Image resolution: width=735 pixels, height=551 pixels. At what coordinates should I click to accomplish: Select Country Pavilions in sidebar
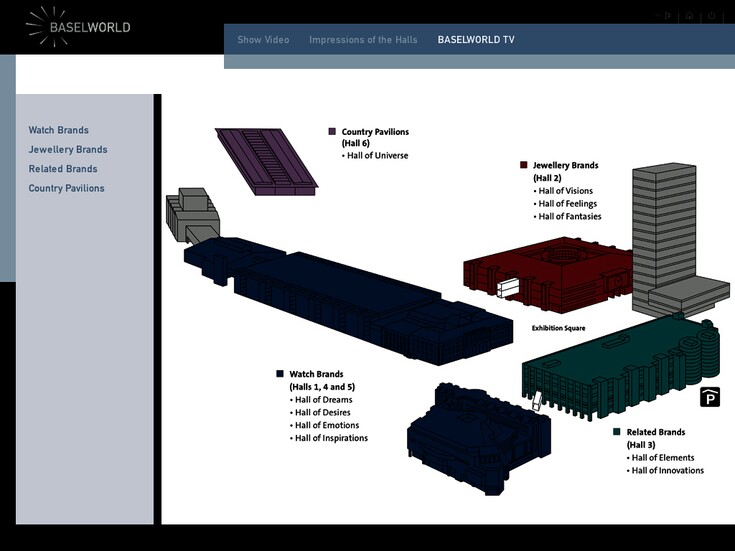point(66,188)
